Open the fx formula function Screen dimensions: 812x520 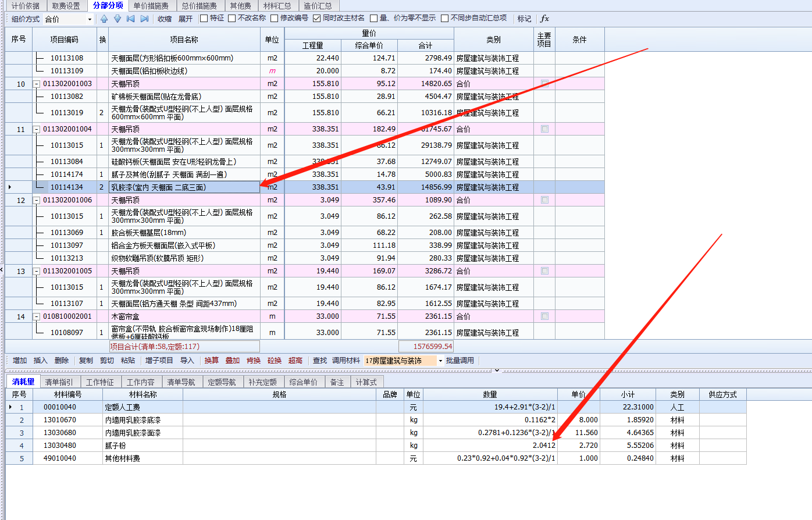tap(544, 19)
